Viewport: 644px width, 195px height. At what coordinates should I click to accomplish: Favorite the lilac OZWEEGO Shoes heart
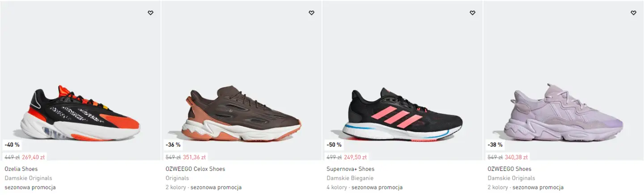pyautogui.click(x=634, y=13)
